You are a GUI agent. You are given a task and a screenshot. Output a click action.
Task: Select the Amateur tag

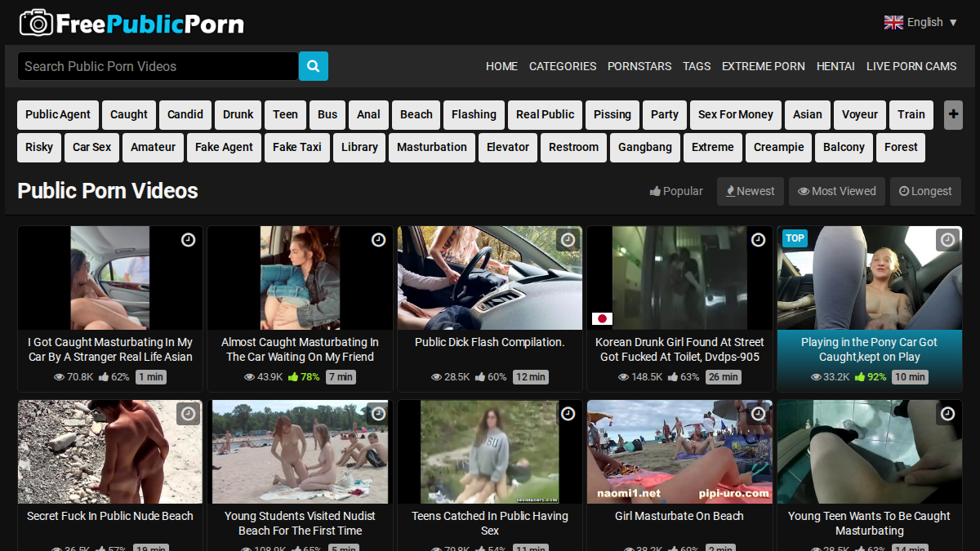coord(154,148)
